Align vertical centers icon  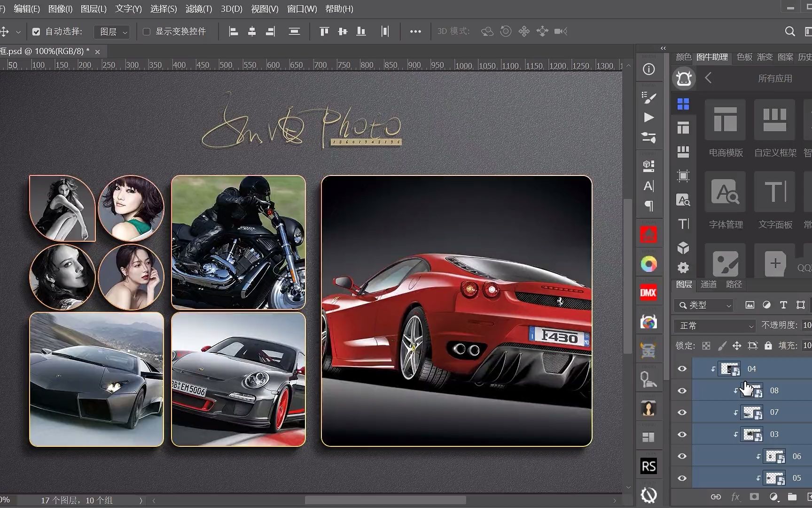pyautogui.click(x=343, y=32)
